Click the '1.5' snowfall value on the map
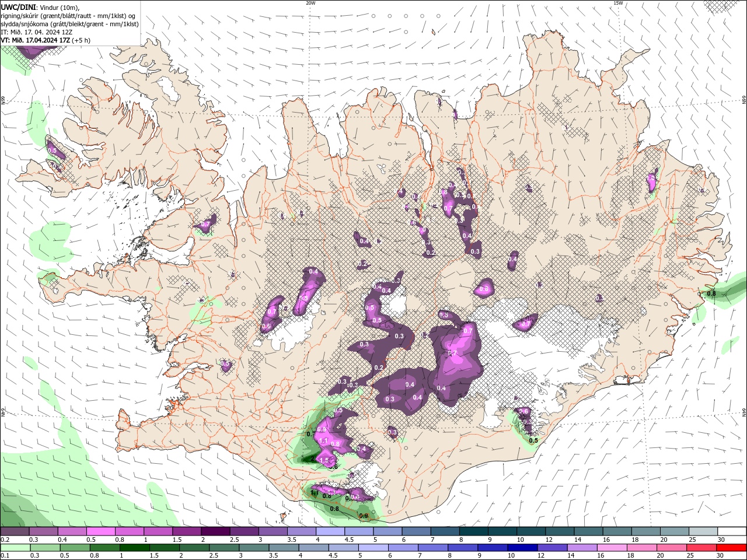The width and height of the screenshot is (747, 560). point(324,460)
